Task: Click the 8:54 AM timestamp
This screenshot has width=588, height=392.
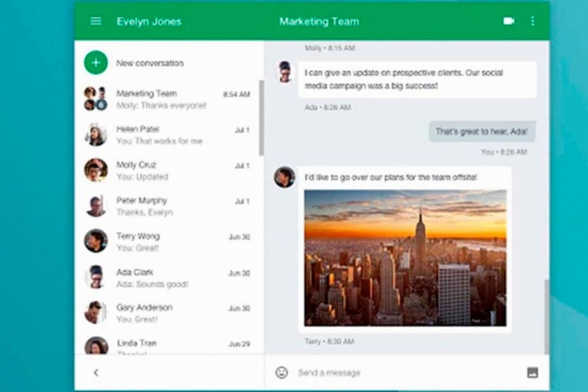Action: (x=236, y=95)
